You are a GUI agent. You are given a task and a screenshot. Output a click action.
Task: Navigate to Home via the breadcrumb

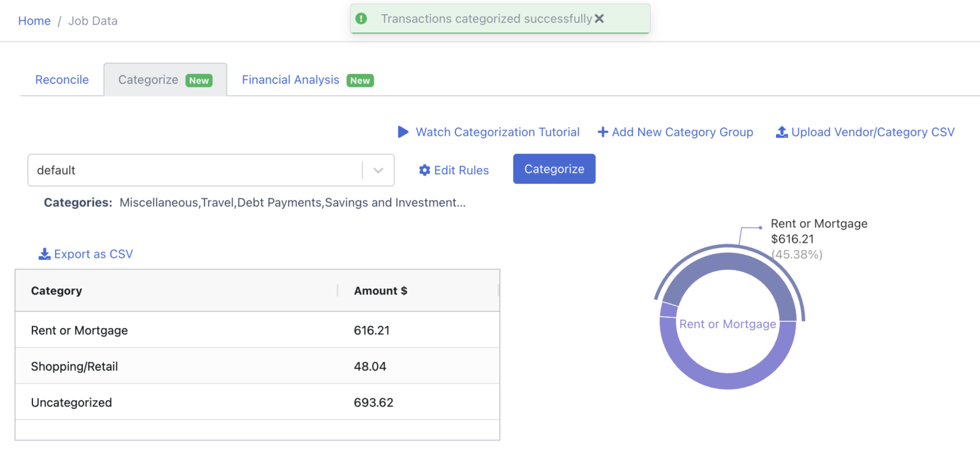[34, 20]
